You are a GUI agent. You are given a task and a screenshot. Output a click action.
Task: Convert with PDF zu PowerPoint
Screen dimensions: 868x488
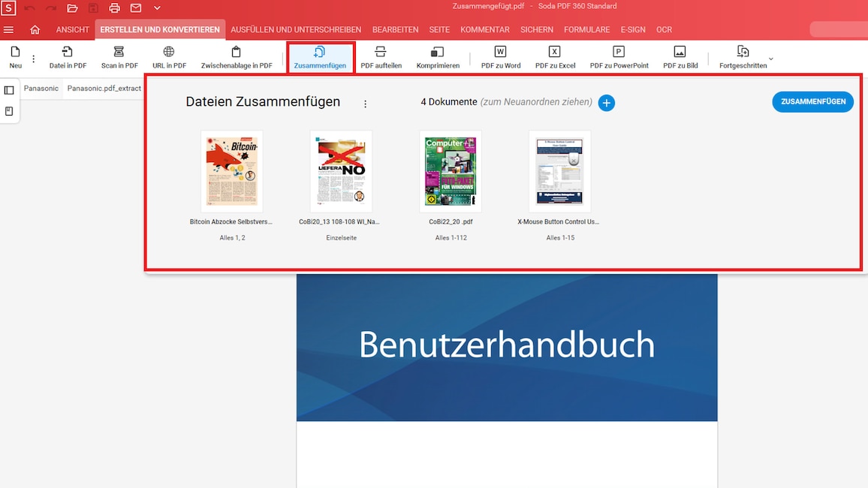click(619, 58)
